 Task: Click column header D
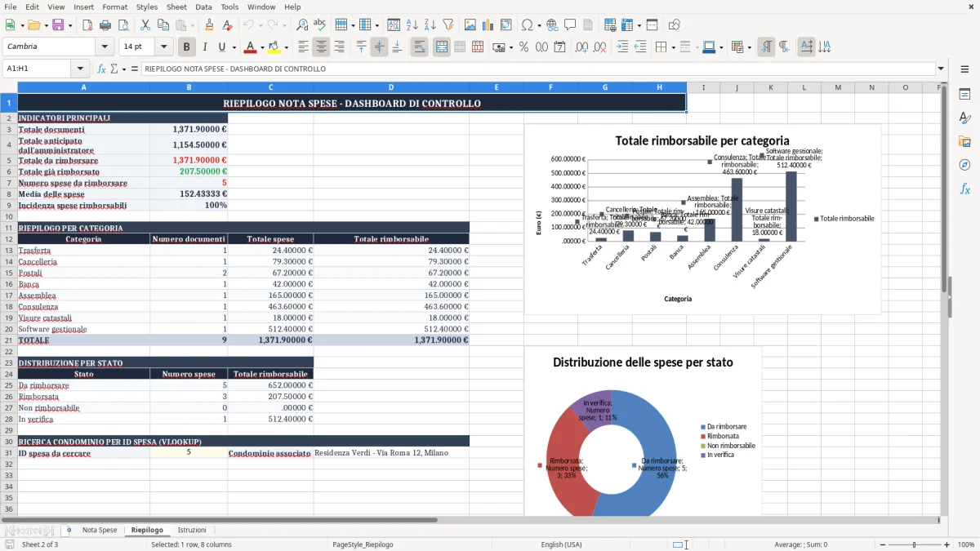tap(391, 87)
